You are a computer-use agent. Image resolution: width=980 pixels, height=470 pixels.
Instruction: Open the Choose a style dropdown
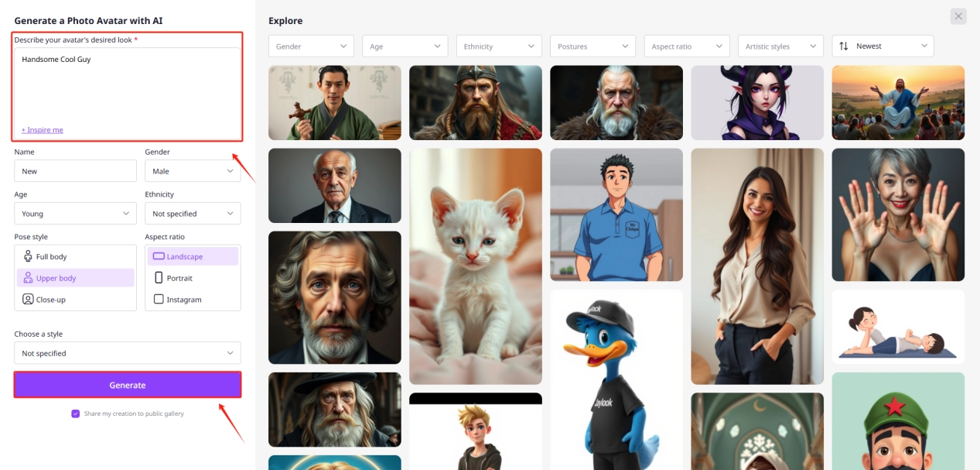click(128, 353)
